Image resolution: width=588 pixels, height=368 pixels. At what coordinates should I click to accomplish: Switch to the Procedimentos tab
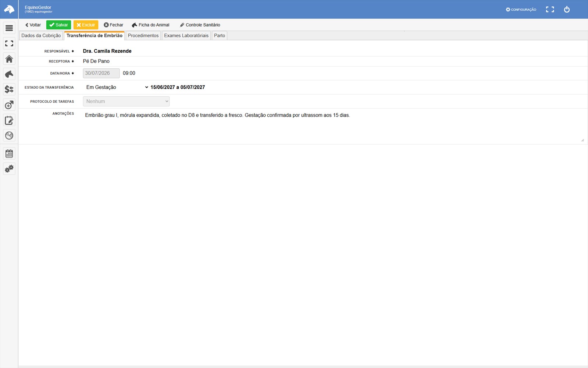[x=143, y=36]
